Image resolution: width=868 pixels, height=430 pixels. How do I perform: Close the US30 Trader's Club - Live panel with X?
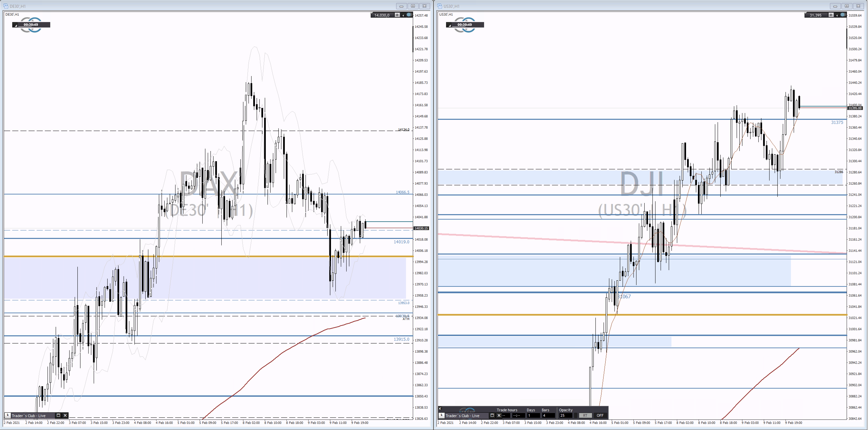tap(499, 416)
